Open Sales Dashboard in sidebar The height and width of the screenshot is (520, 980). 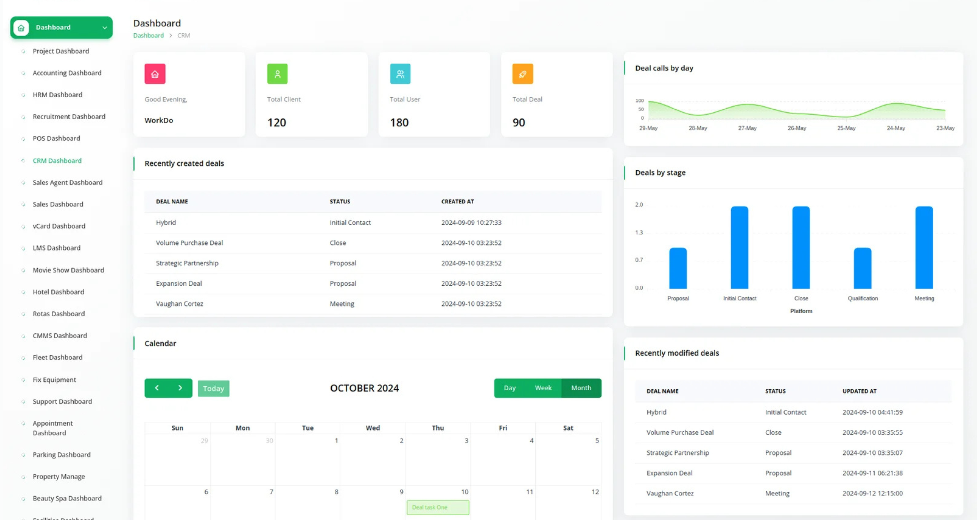point(58,204)
